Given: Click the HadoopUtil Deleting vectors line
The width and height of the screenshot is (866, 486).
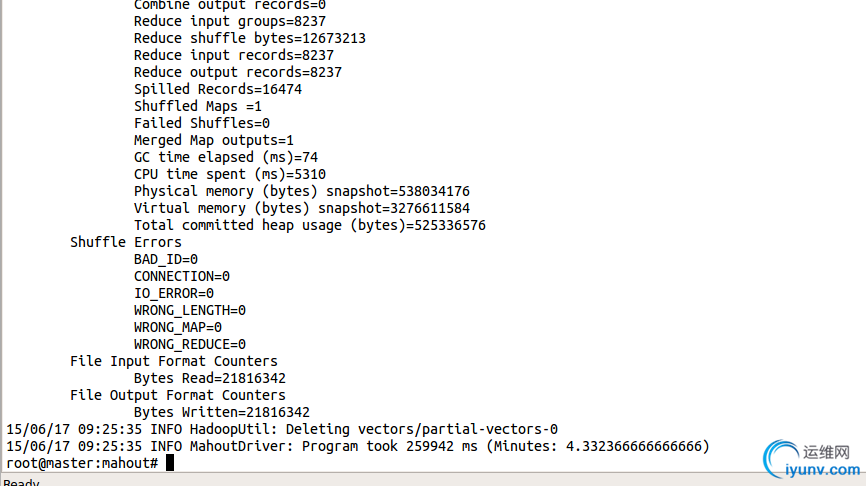Looking at the screenshot, I should point(282,429).
